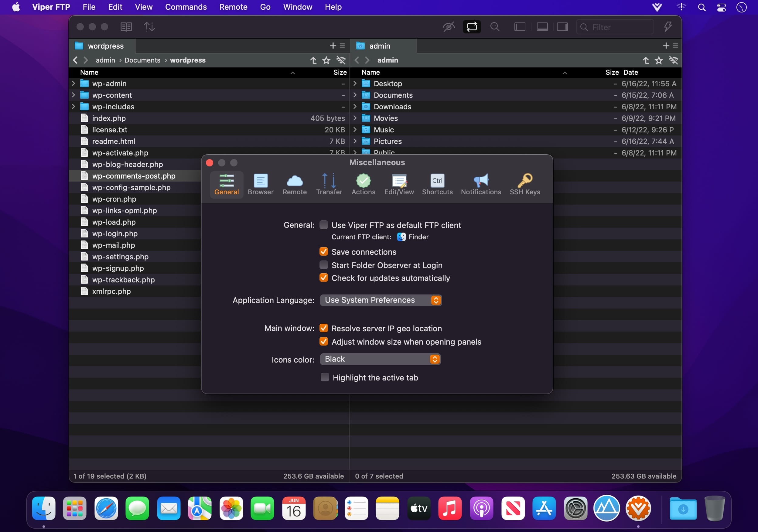758x532 pixels.
Task: Enable Use Viper FTP as default client
Action: tap(323, 225)
